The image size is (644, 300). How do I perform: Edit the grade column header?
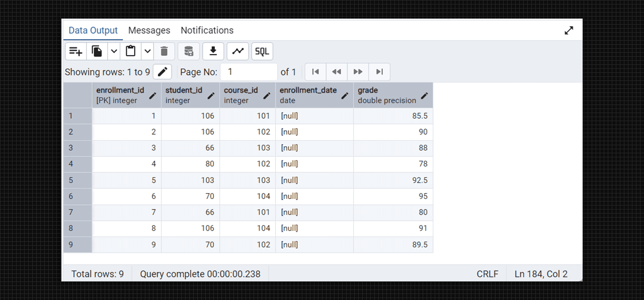click(x=424, y=95)
